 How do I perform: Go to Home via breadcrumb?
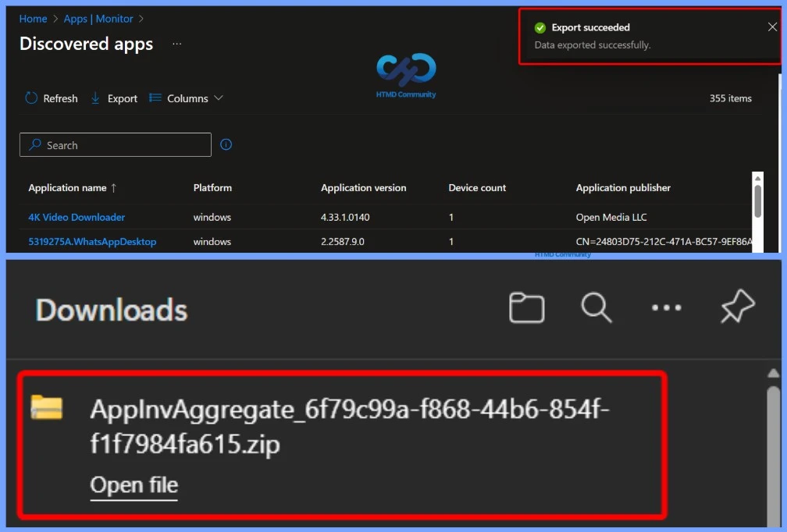(x=33, y=18)
